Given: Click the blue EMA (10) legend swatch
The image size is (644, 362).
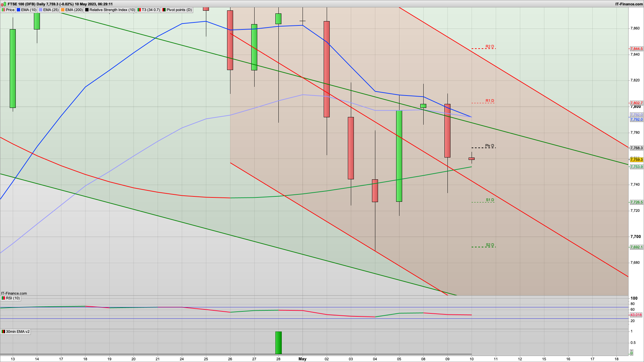Looking at the screenshot, I should 18,10.
